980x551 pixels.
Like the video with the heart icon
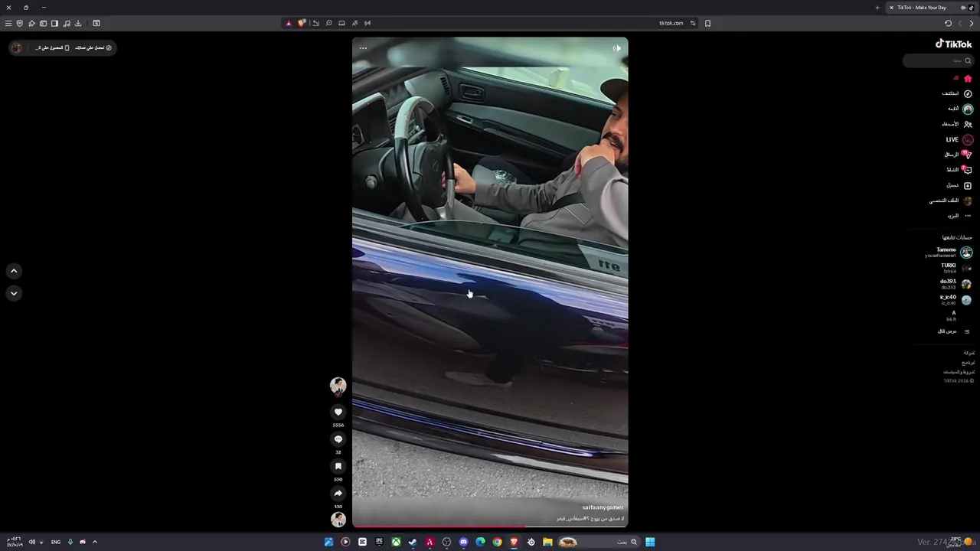click(338, 412)
